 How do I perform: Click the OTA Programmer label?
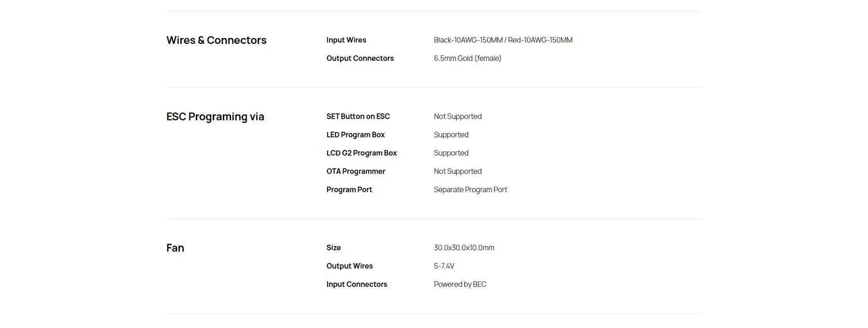coord(356,171)
